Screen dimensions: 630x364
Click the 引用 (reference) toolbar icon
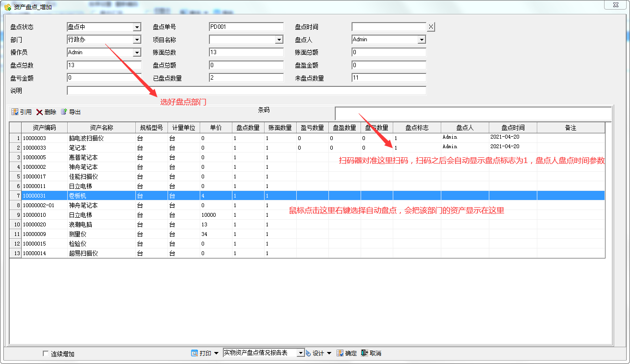coord(15,112)
